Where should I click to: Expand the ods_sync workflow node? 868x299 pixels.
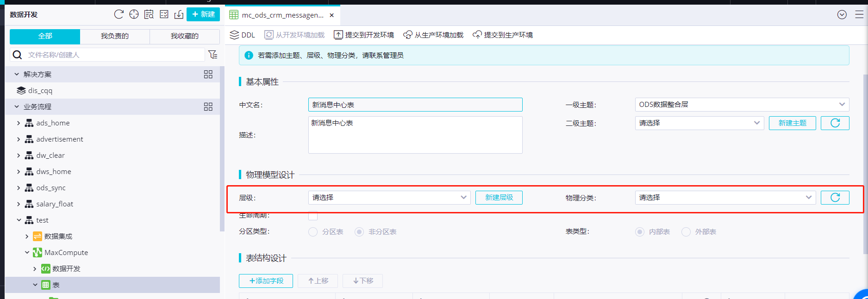(x=19, y=188)
